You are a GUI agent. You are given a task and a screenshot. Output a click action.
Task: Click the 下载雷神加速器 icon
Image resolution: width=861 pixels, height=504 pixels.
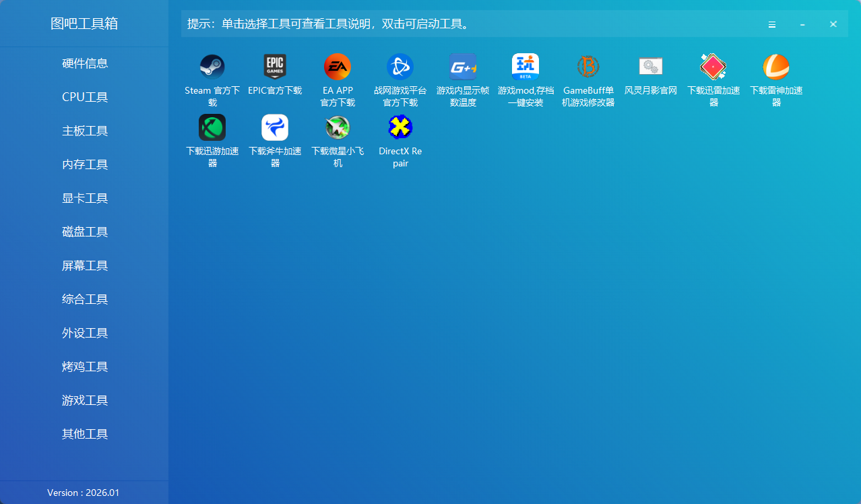776,67
